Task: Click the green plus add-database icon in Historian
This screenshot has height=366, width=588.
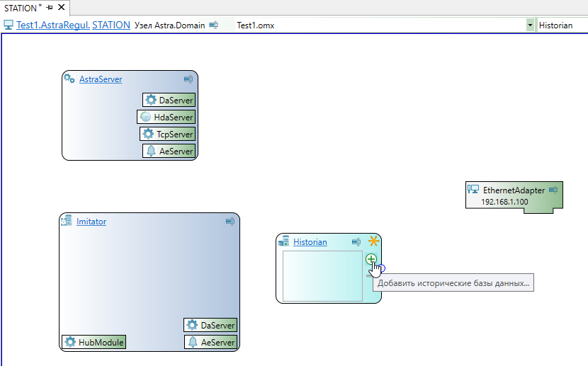Action: pos(371,259)
